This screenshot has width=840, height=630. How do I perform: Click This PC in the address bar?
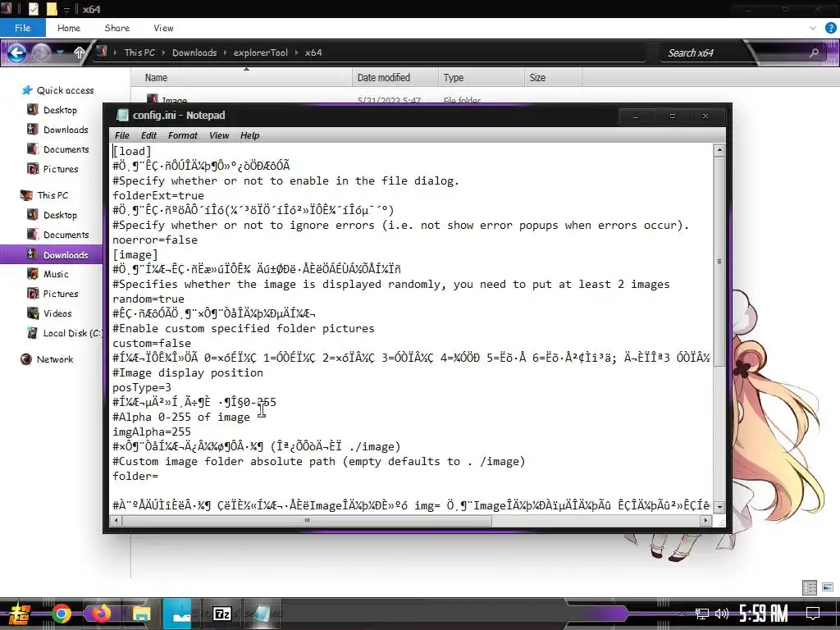[139, 52]
